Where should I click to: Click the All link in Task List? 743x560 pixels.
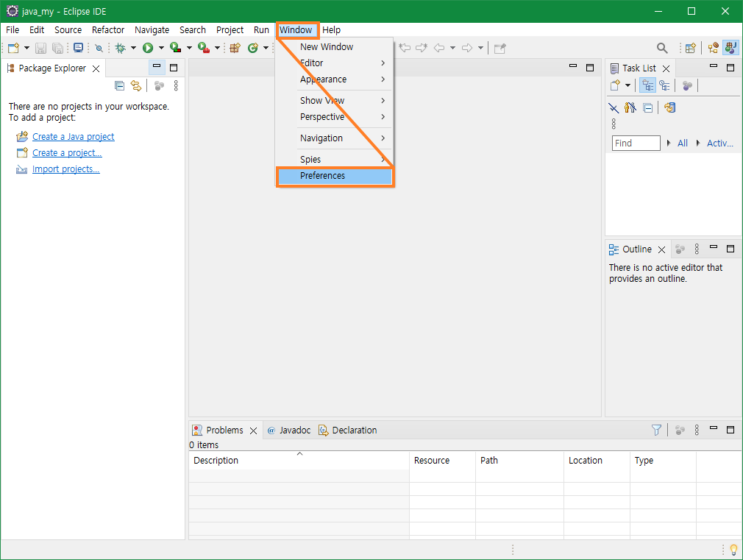(x=683, y=143)
